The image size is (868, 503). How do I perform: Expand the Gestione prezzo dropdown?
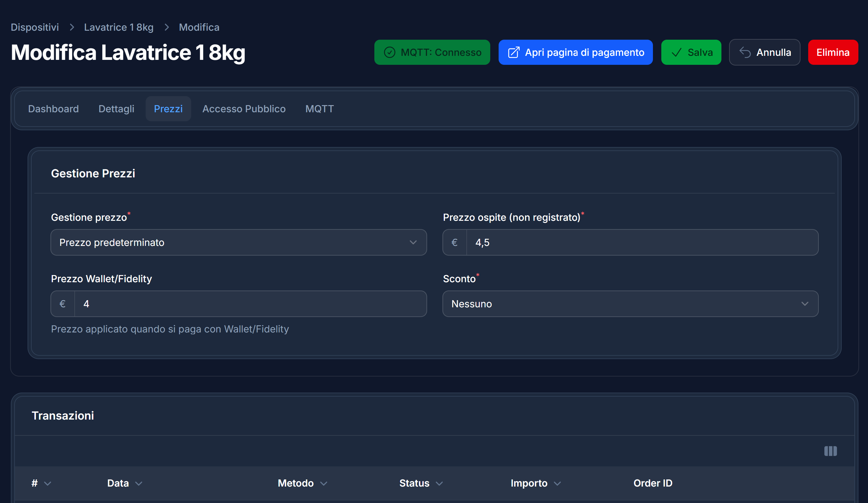[238, 243]
